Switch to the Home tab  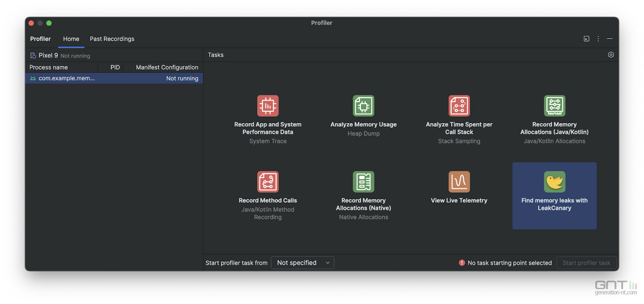pyautogui.click(x=71, y=39)
